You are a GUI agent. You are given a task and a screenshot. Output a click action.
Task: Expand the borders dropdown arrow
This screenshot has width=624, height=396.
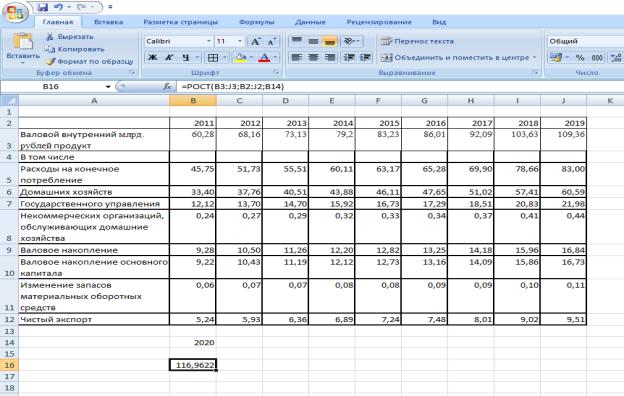(x=224, y=58)
